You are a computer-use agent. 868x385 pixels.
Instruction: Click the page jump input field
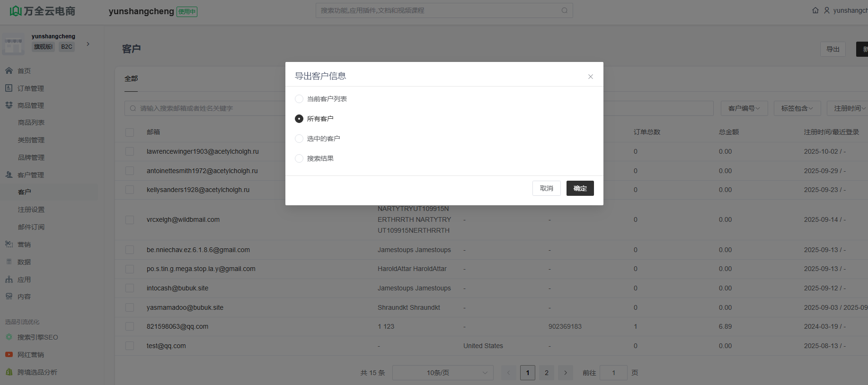coord(613,373)
